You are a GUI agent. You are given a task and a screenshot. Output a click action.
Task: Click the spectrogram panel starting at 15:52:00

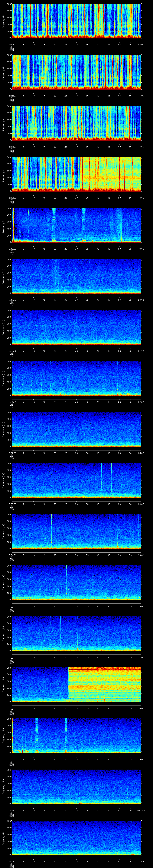pyautogui.click(x=77, y=429)
